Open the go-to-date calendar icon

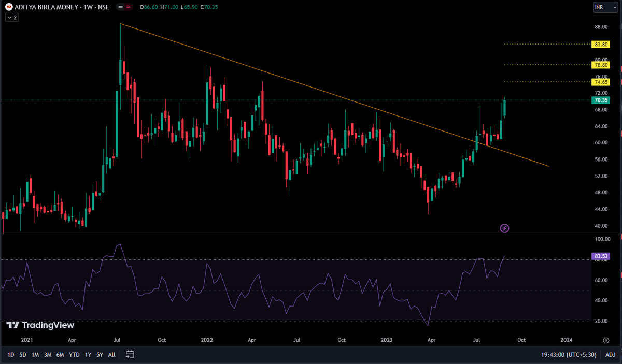(x=130, y=355)
